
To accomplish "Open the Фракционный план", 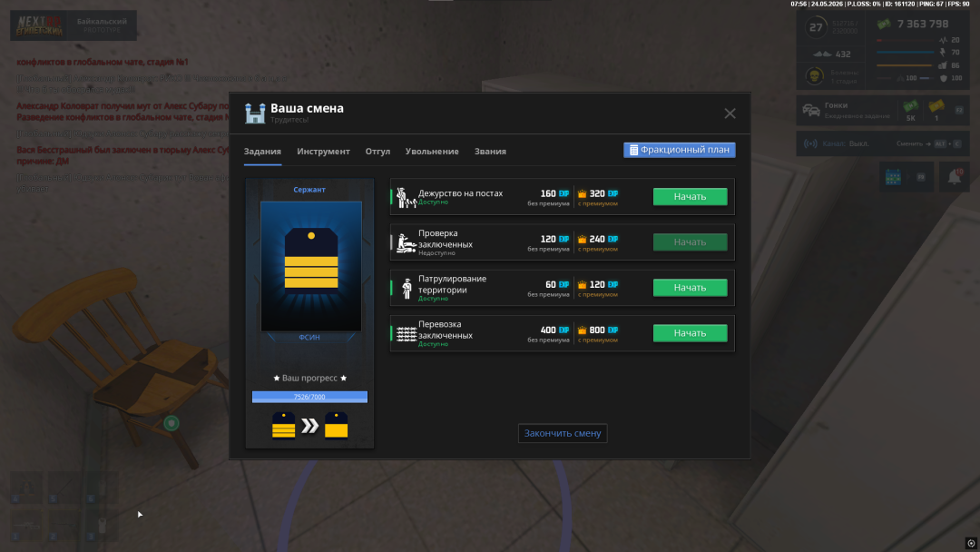I will point(680,150).
